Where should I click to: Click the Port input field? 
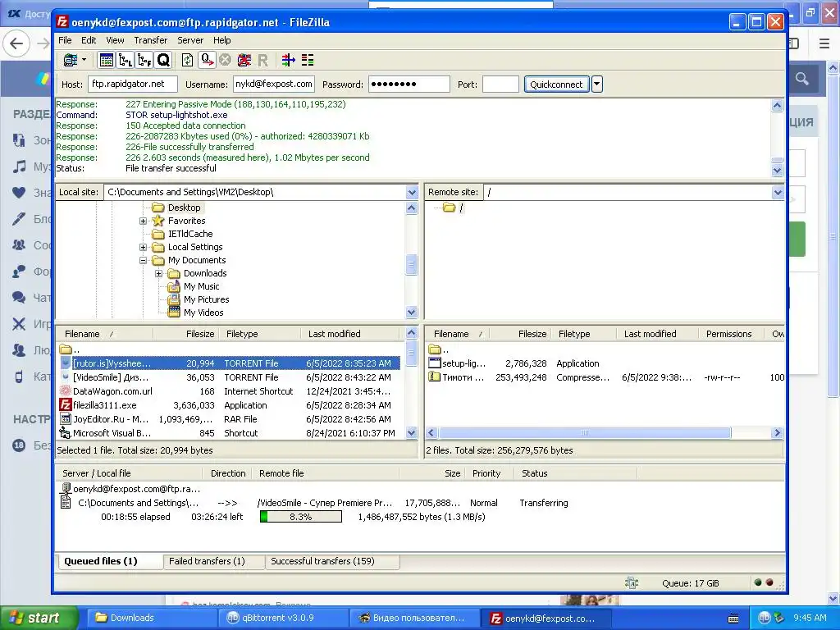click(x=500, y=84)
